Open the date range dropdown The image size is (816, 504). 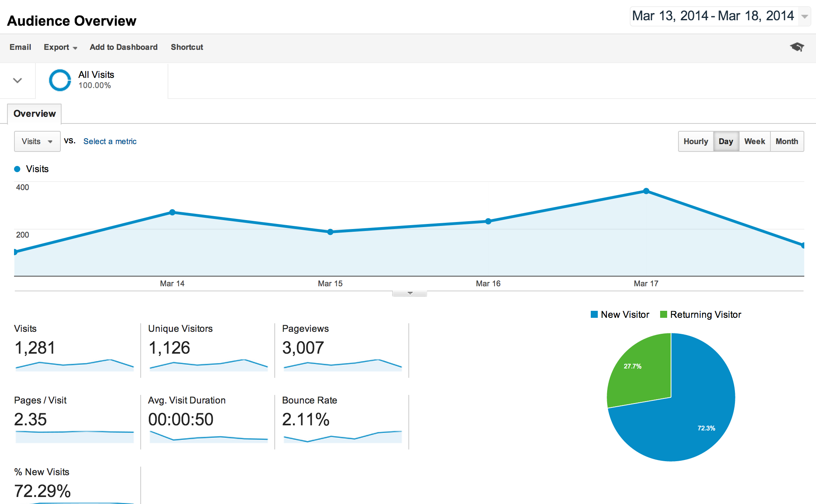tap(804, 16)
